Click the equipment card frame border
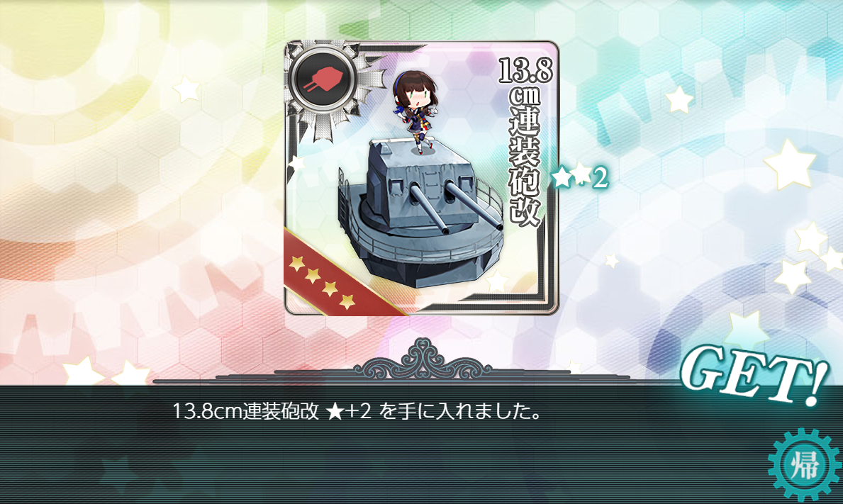 coord(421,178)
